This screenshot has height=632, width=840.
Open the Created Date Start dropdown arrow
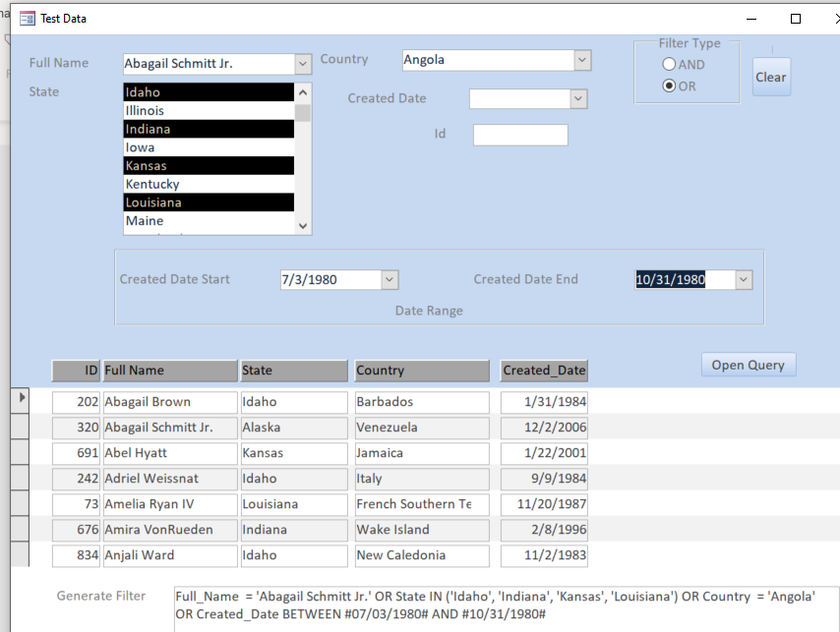pyautogui.click(x=390, y=279)
